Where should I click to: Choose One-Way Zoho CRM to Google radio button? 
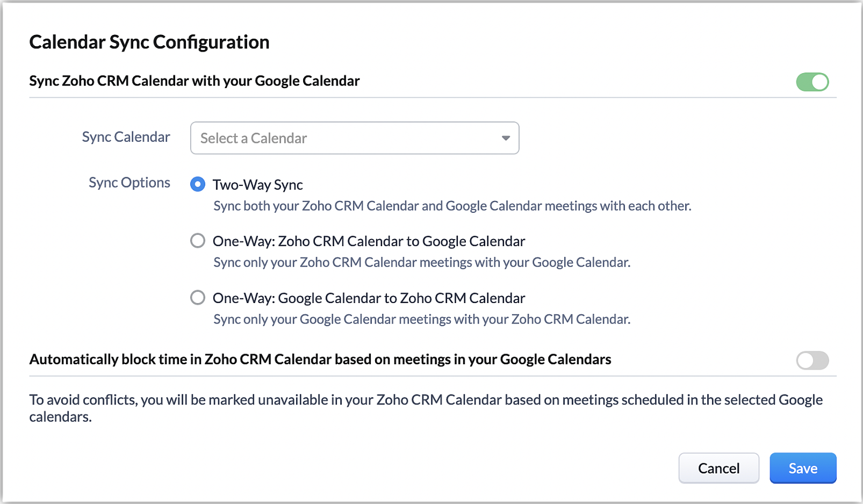[198, 241]
